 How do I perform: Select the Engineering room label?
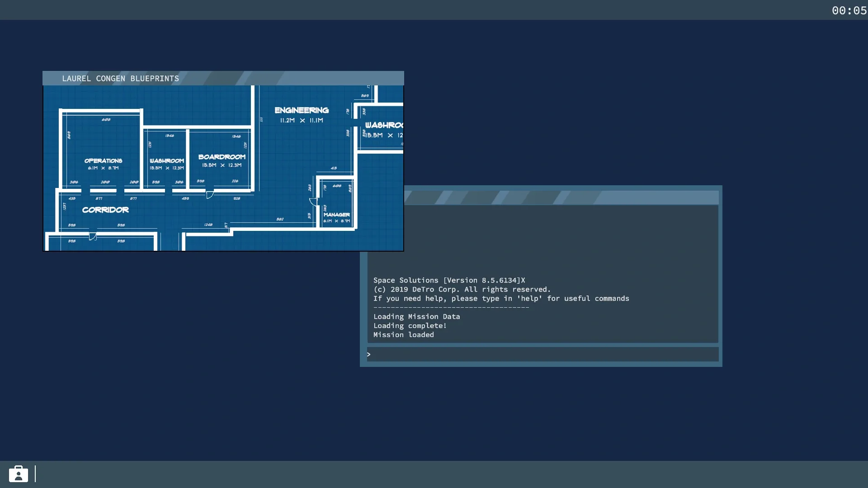302,111
